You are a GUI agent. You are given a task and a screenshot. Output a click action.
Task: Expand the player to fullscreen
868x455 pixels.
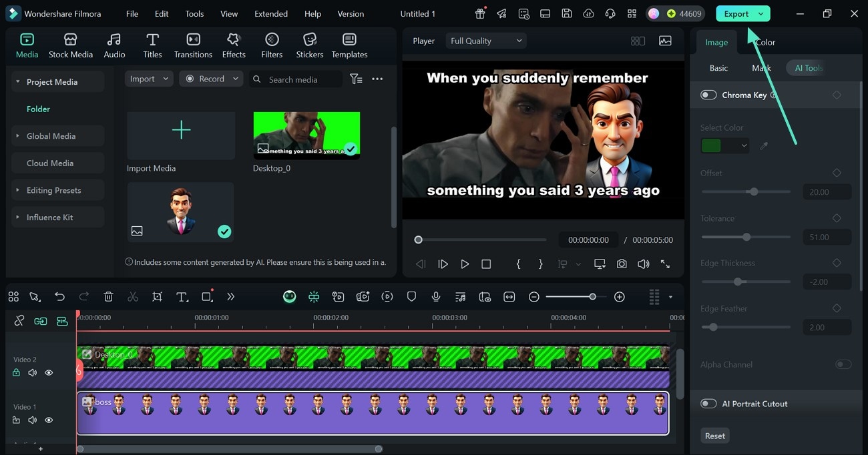(x=665, y=264)
